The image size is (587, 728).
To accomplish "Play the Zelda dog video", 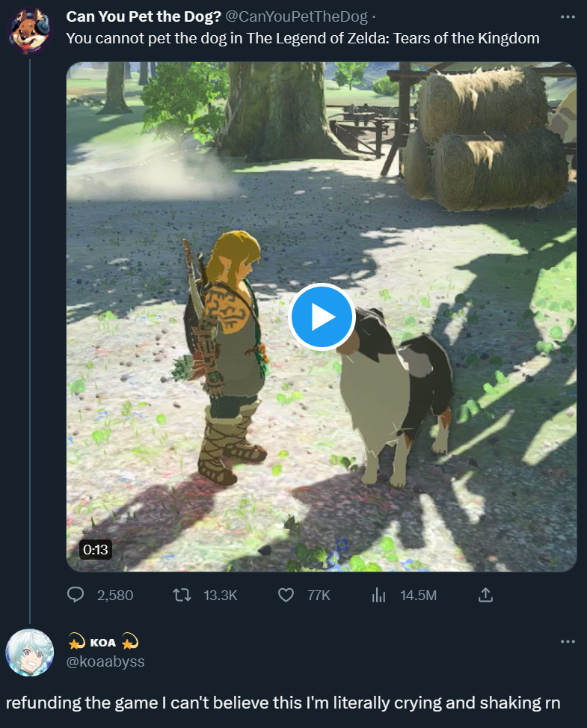I will [322, 317].
